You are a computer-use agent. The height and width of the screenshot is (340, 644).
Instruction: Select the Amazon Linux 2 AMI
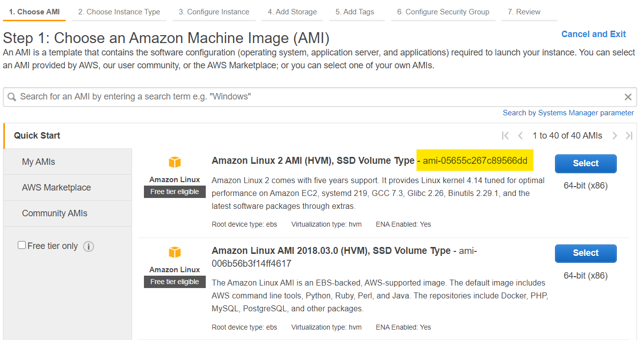pos(586,163)
